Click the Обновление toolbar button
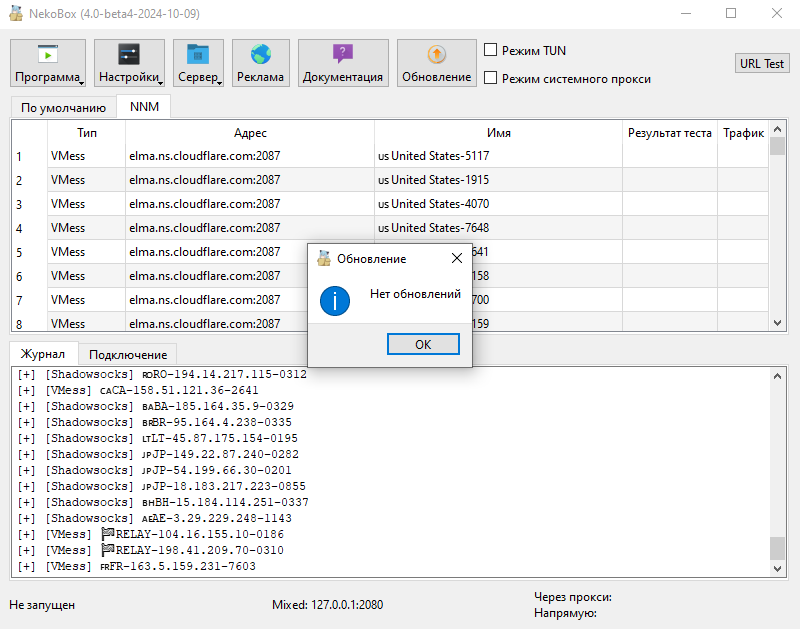800x629 pixels. [x=437, y=63]
